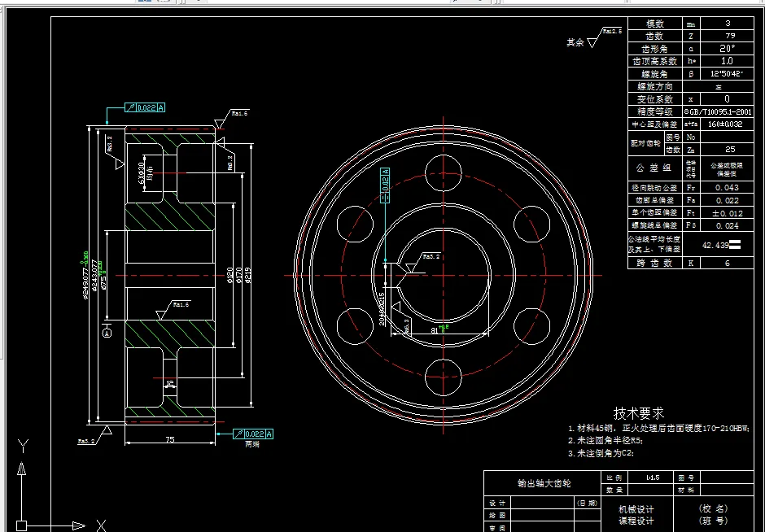Screen dimensions: 765x532
Task: Click the 齿廓总偏差 label
Action: pos(654,200)
